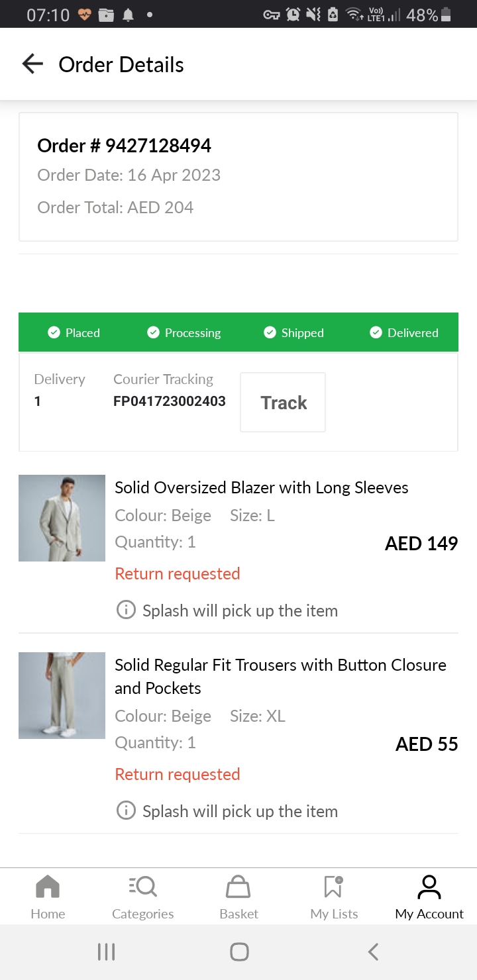This screenshot has width=477, height=980.
Task: Tap the trousers product thumbnail
Action: (62, 695)
